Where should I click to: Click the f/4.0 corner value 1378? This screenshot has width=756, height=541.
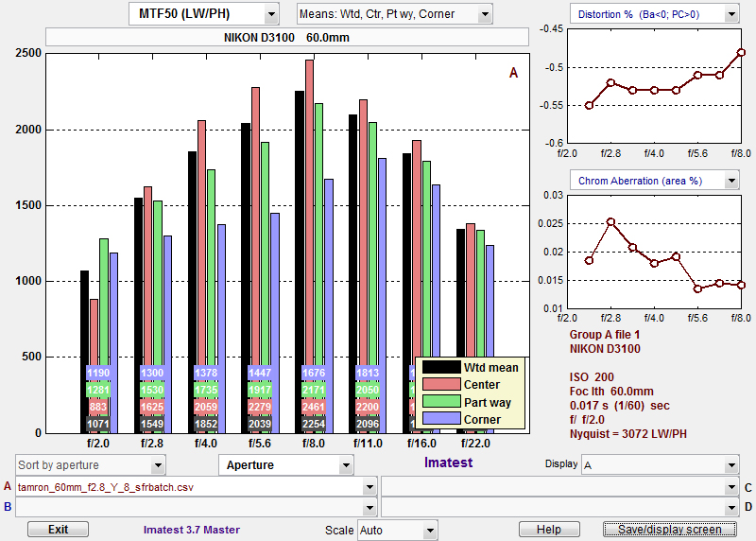pyautogui.click(x=206, y=373)
